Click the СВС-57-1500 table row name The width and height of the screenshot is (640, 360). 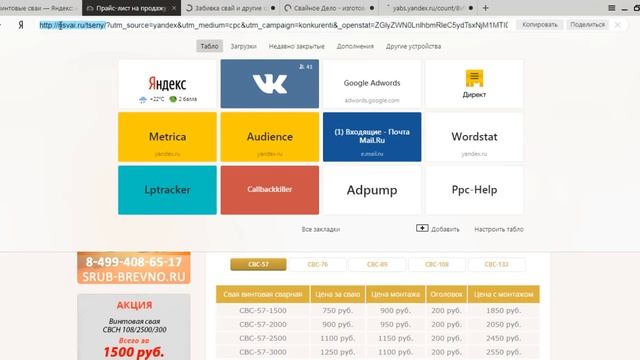(x=263, y=311)
